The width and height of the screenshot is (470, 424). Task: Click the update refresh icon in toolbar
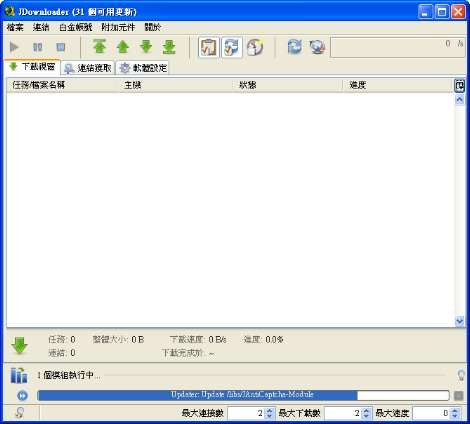[295, 47]
